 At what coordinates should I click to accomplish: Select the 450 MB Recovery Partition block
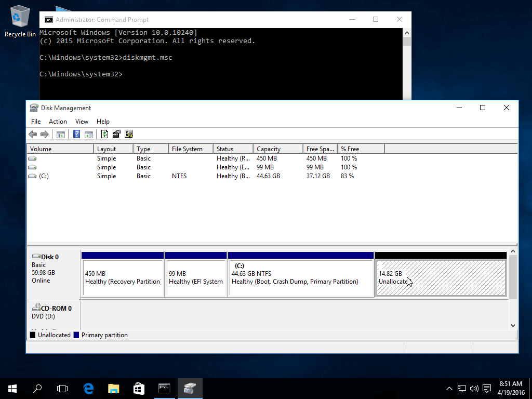123,278
